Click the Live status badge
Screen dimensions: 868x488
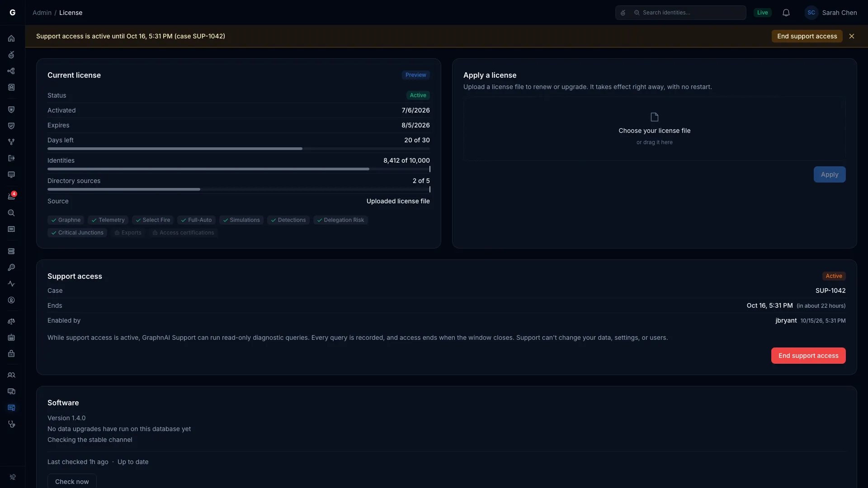click(x=763, y=13)
